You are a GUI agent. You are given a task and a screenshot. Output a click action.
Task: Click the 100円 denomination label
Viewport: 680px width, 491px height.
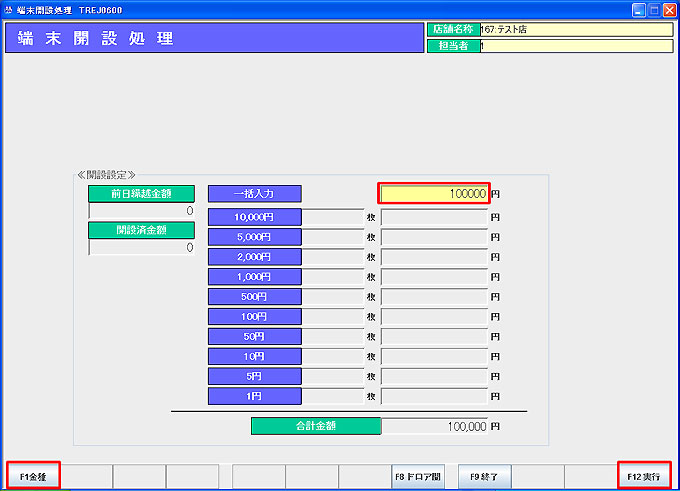(x=254, y=317)
